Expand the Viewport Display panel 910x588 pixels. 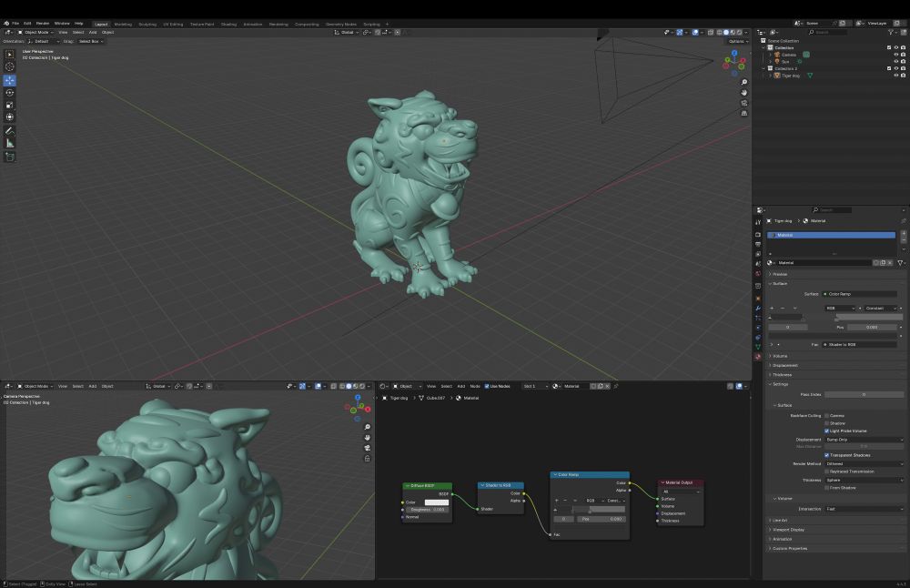pyautogui.click(x=788, y=529)
